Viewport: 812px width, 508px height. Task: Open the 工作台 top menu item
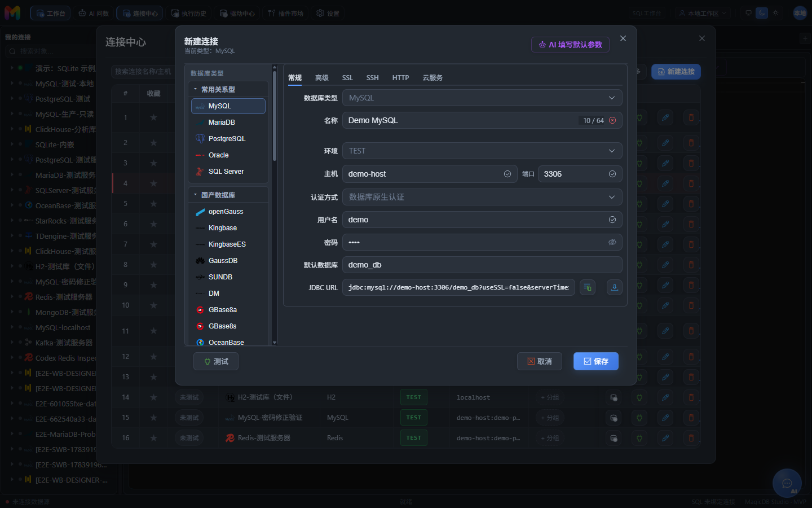coord(50,13)
